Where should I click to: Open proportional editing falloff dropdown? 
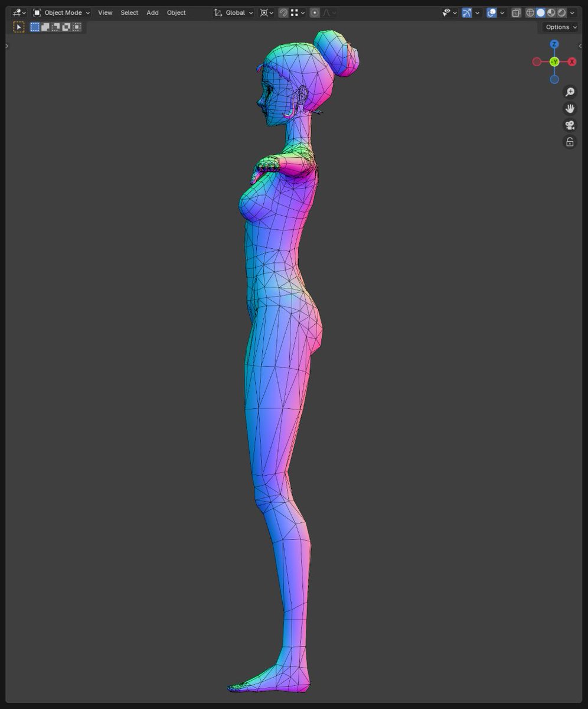point(329,12)
